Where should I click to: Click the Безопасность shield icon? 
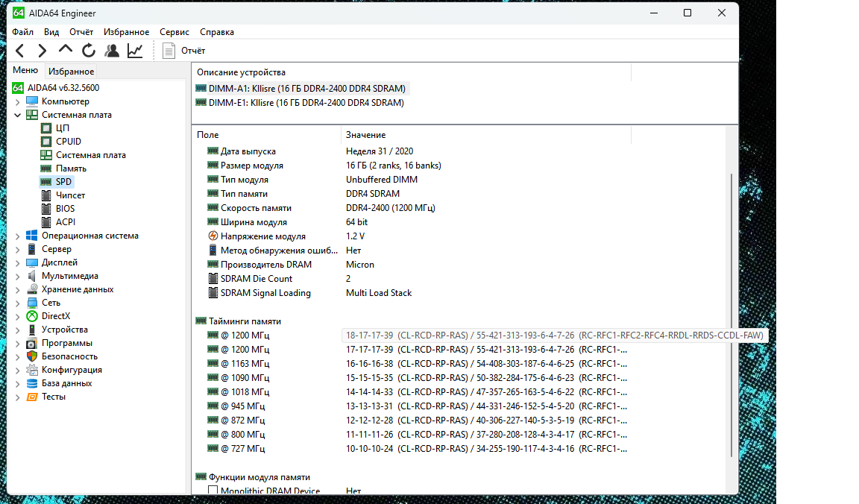coord(32,356)
